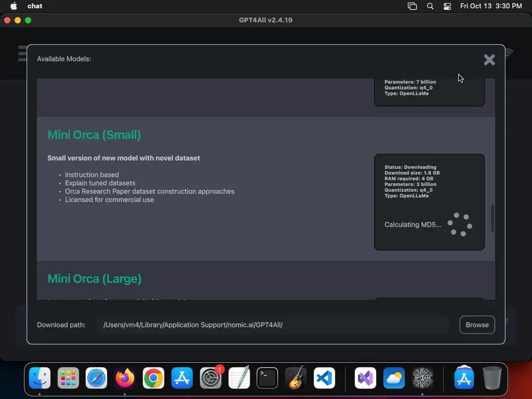Click 'Small version of new model' description
532x399 pixels.
point(124,158)
